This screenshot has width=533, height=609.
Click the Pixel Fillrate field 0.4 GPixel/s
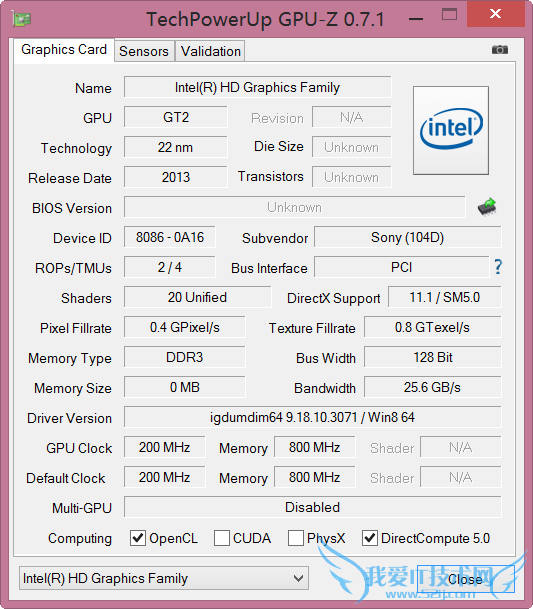[185, 327]
